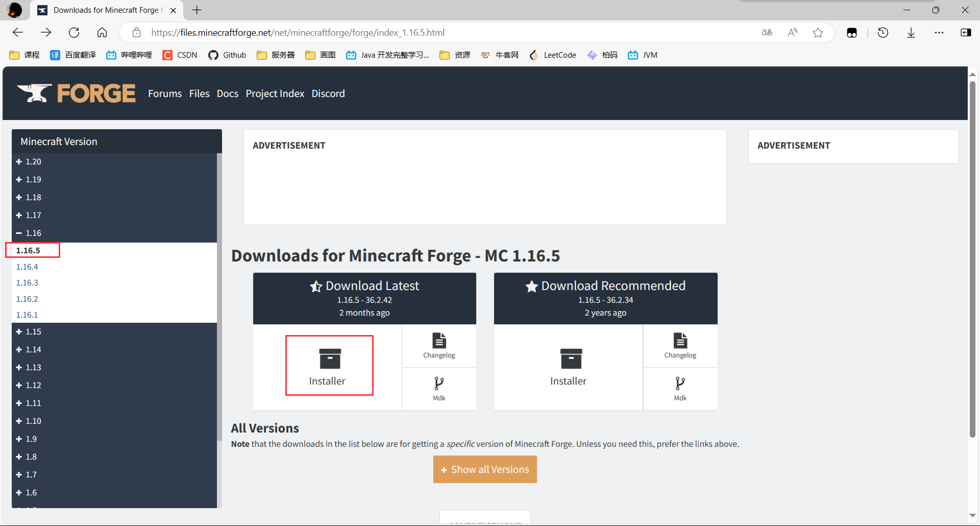Open browser history icon
The height and width of the screenshot is (526, 980).
coord(883,33)
